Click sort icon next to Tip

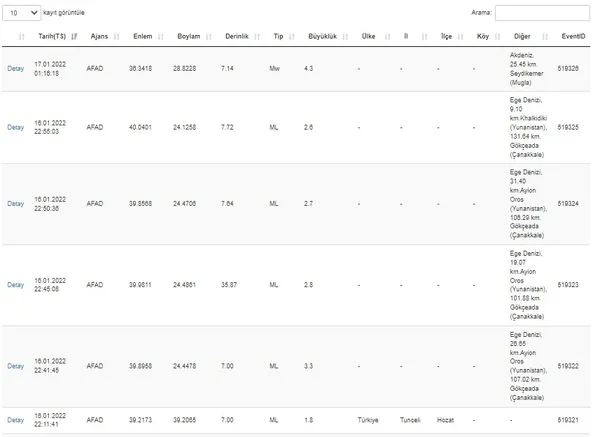[292, 37]
